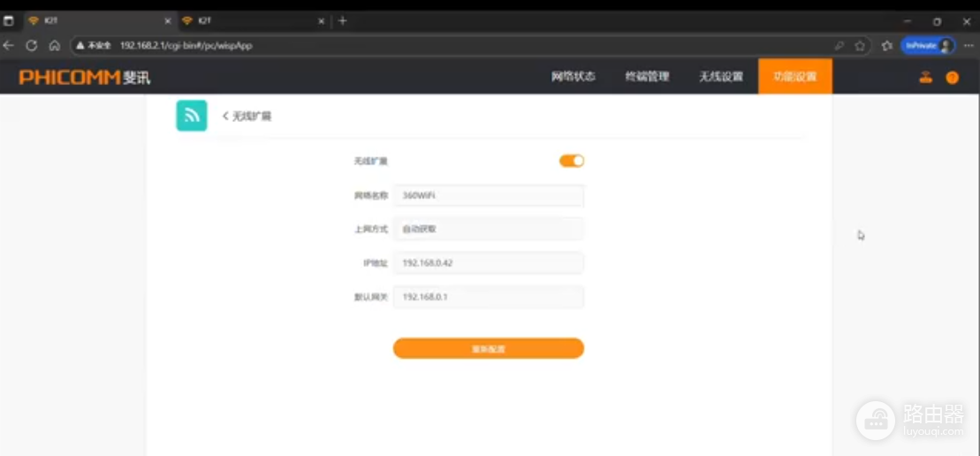This screenshot has height=456, width=980.
Task: Reload the current page
Action: click(x=31, y=46)
